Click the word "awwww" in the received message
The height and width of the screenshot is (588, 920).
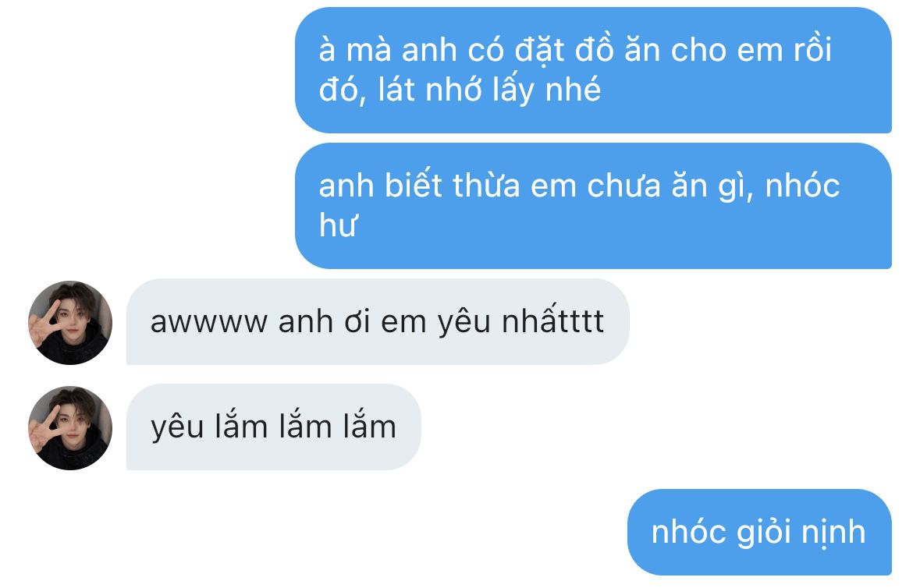coord(209,322)
